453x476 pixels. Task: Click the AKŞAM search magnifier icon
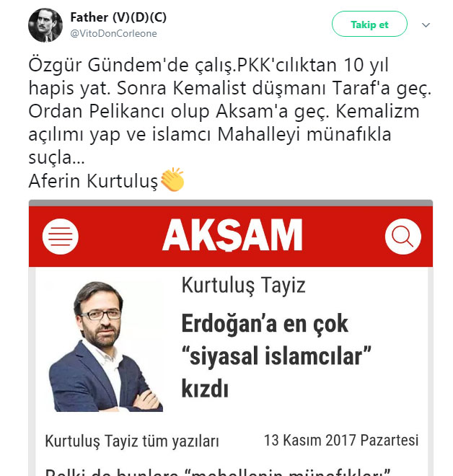tap(403, 236)
